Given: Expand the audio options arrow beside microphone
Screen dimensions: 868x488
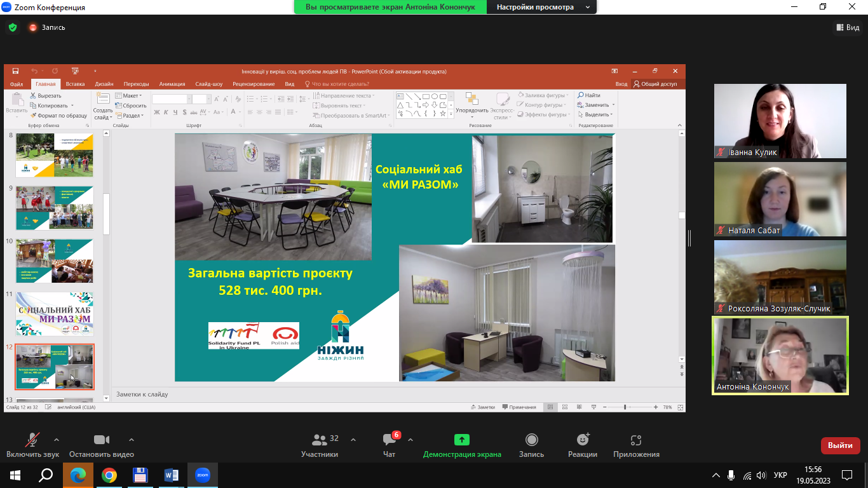Looking at the screenshot, I should [x=57, y=440].
